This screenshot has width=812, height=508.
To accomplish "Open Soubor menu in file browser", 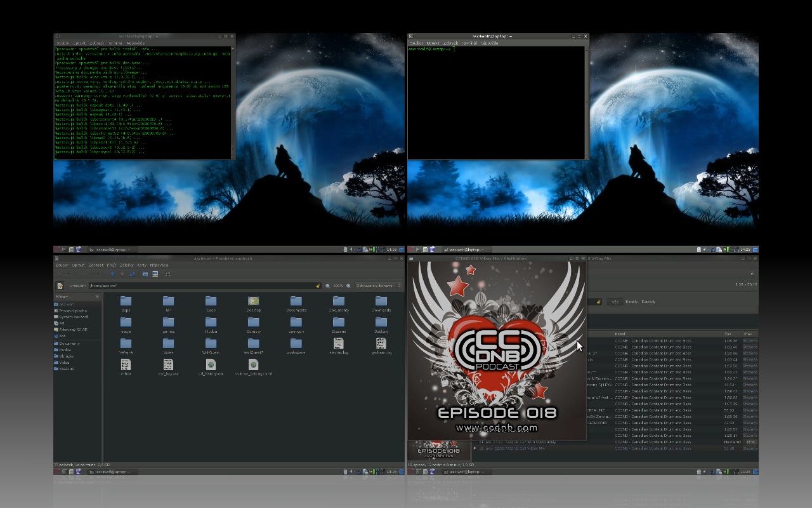I will [x=62, y=265].
